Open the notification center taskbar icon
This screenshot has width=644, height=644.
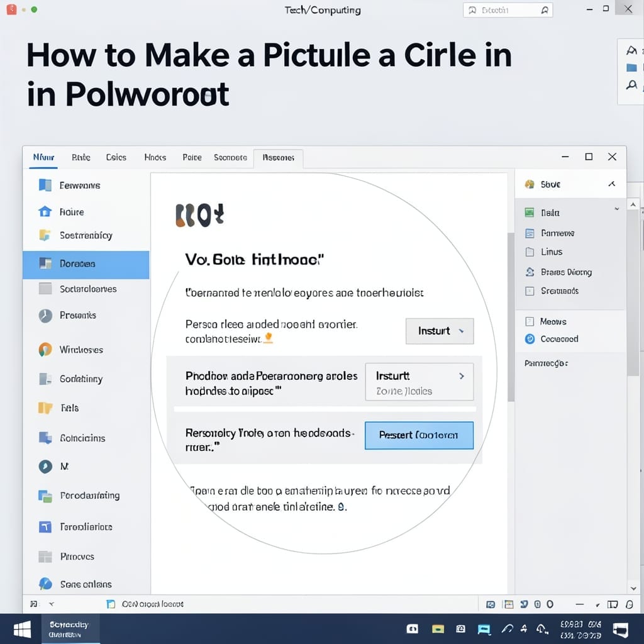[x=620, y=629]
